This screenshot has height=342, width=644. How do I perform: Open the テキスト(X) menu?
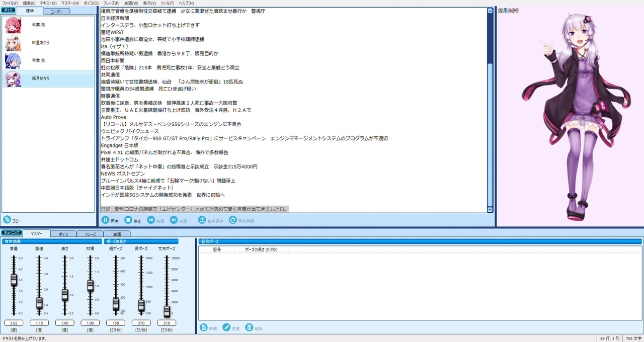(x=48, y=3)
